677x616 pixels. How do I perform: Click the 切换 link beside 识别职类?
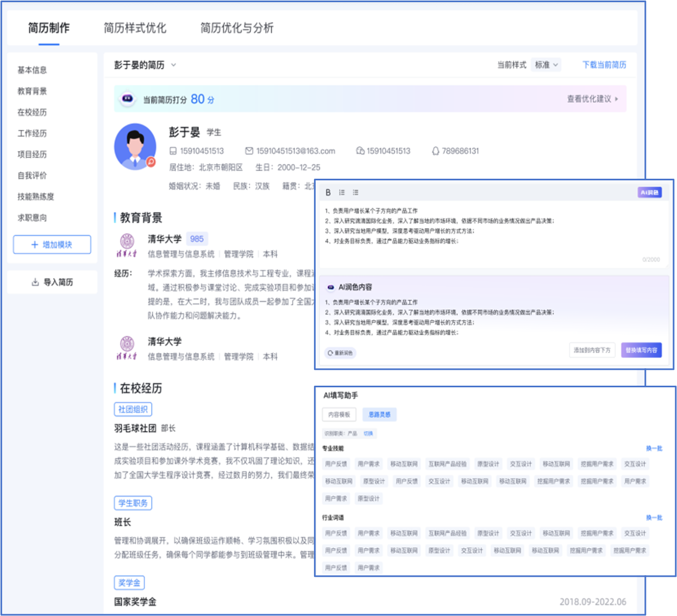[368, 433]
